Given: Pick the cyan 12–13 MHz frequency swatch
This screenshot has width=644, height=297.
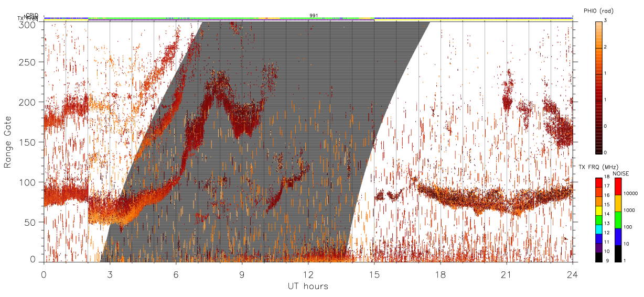Looking at the screenshot, I should pyautogui.click(x=598, y=228).
